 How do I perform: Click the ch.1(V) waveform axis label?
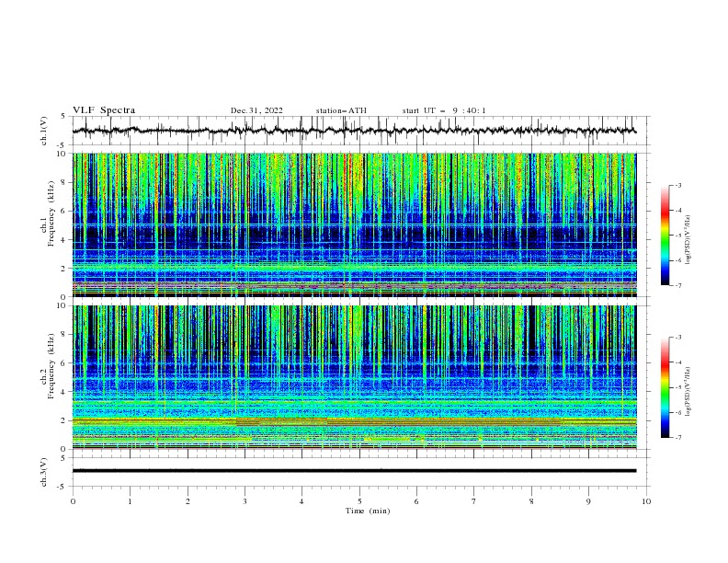coord(44,131)
